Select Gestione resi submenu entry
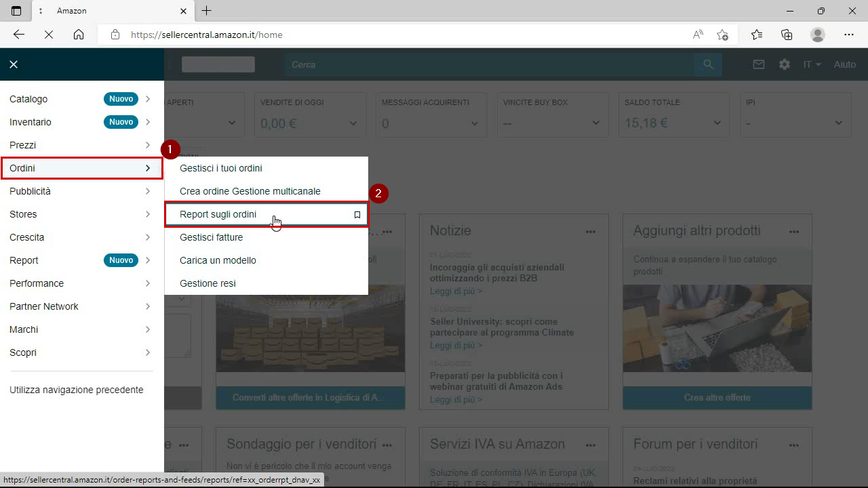The height and width of the screenshot is (488, 868). pos(208,283)
